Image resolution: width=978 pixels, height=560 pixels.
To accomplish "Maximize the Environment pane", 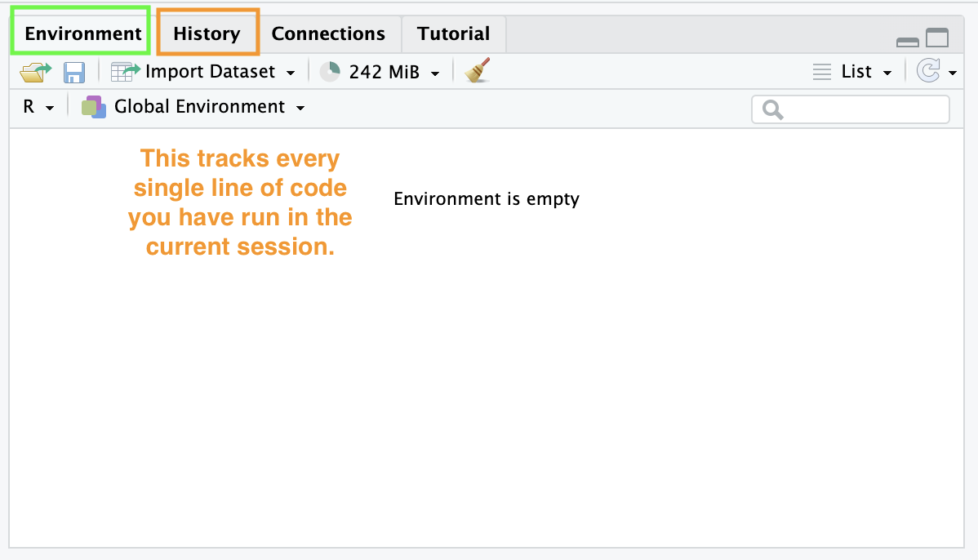I will [x=937, y=38].
